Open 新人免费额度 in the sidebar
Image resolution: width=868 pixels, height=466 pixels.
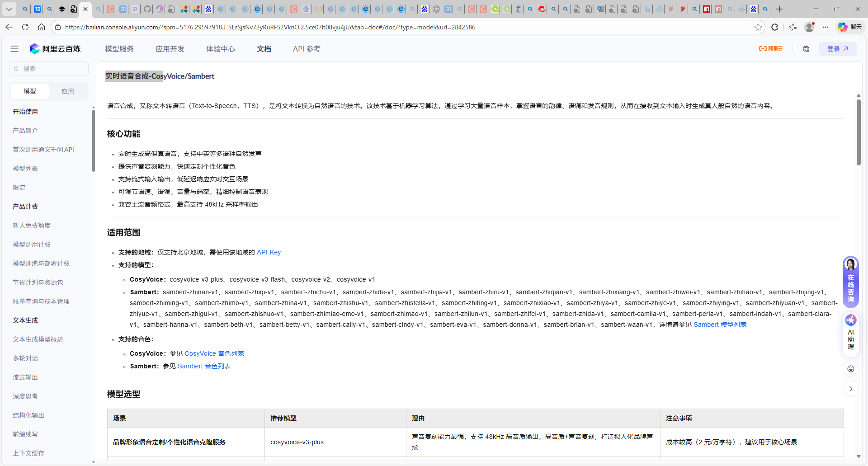point(32,226)
